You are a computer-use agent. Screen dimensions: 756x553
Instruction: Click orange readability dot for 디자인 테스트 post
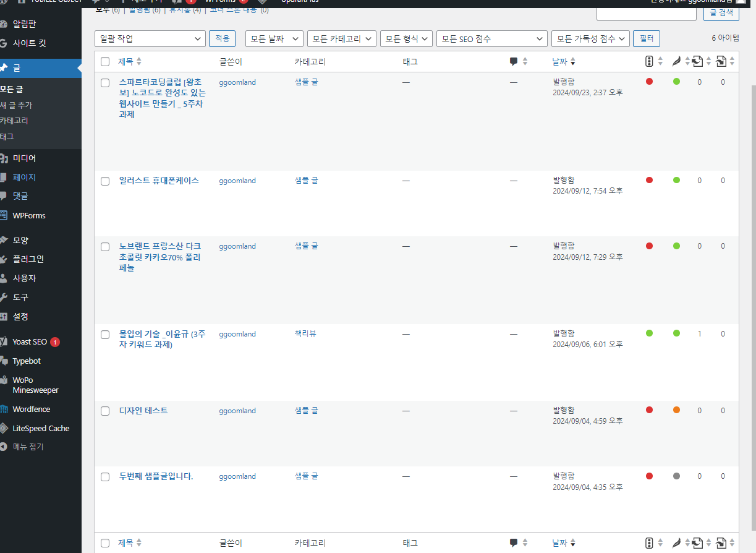click(x=676, y=409)
